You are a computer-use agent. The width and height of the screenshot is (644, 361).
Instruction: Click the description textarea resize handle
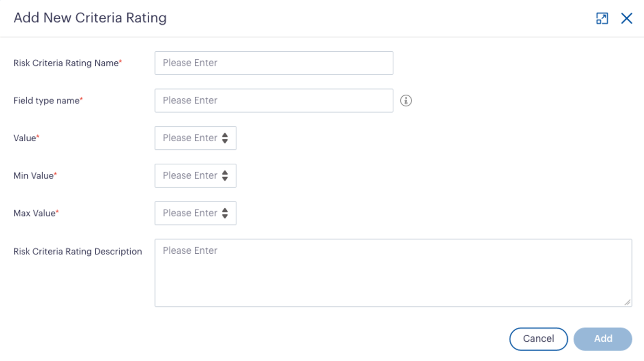click(x=627, y=302)
